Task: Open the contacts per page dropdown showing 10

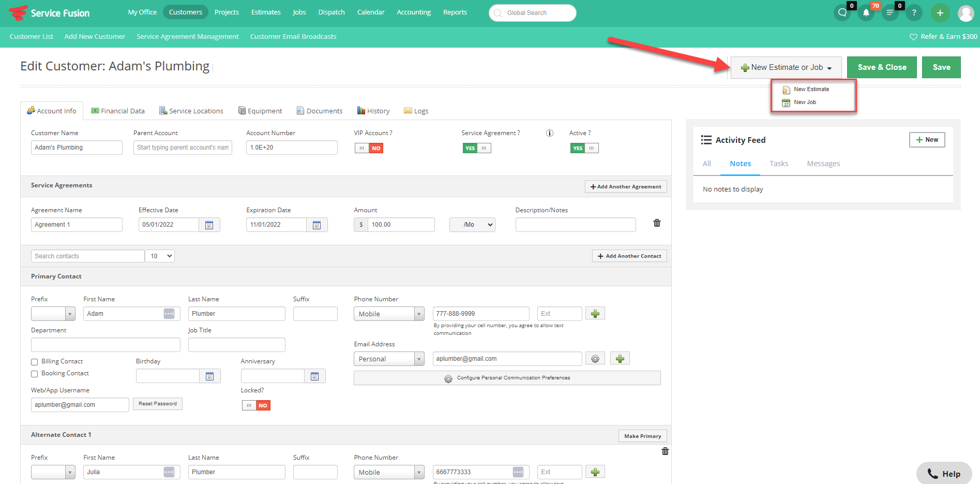Action: [x=160, y=256]
